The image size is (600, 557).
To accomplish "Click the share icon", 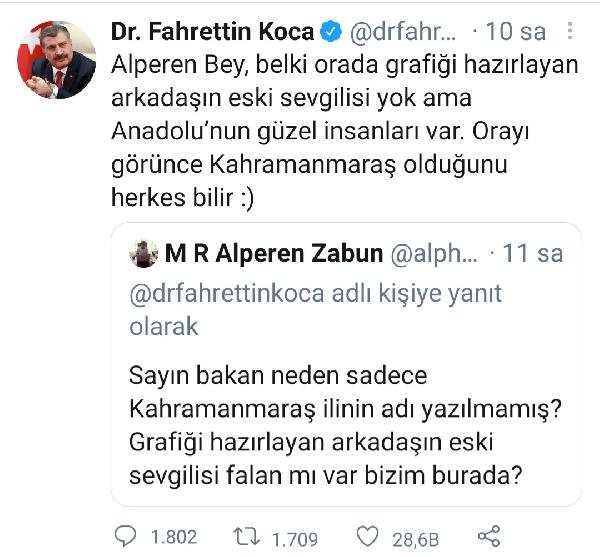I will (489, 536).
